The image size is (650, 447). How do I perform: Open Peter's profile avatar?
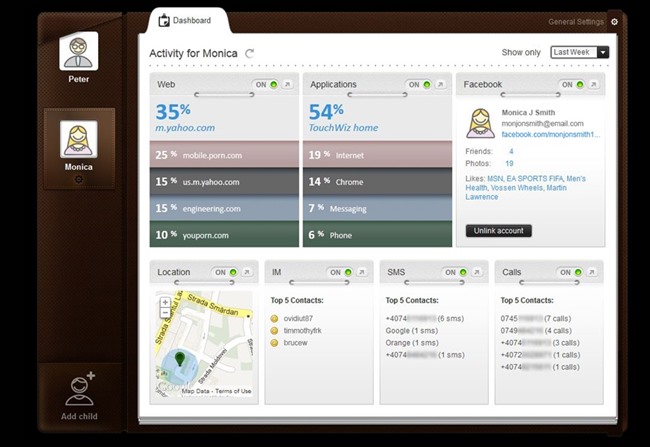click(x=79, y=51)
